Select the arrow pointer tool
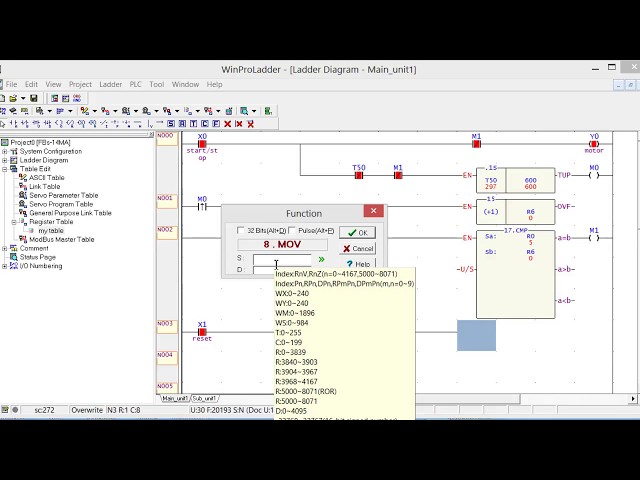Image resolution: width=640 pixels, height=480 pixels. point(3,124)
